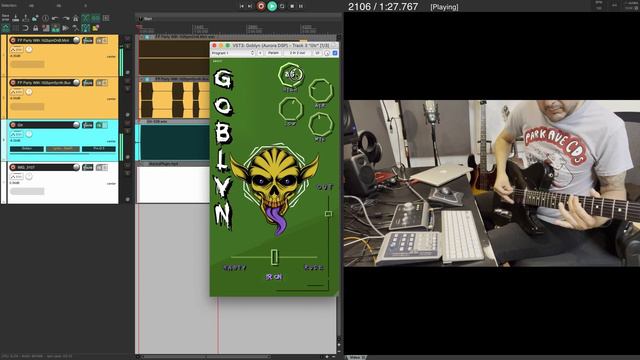This screenshot has width=640, height=360.
Task: Click volume knob on cyan Gtr track
Action: click(x=76, y=125)
